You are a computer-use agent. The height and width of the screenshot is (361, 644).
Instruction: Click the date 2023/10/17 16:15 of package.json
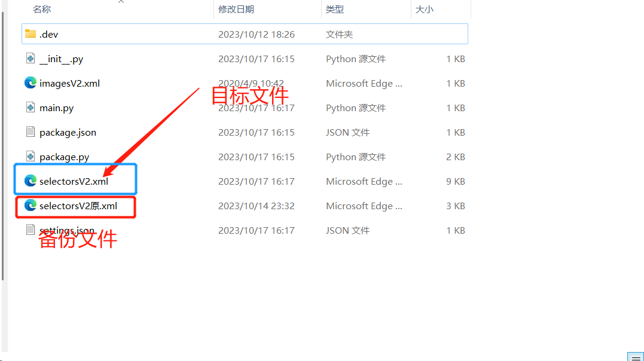[257, 133]
